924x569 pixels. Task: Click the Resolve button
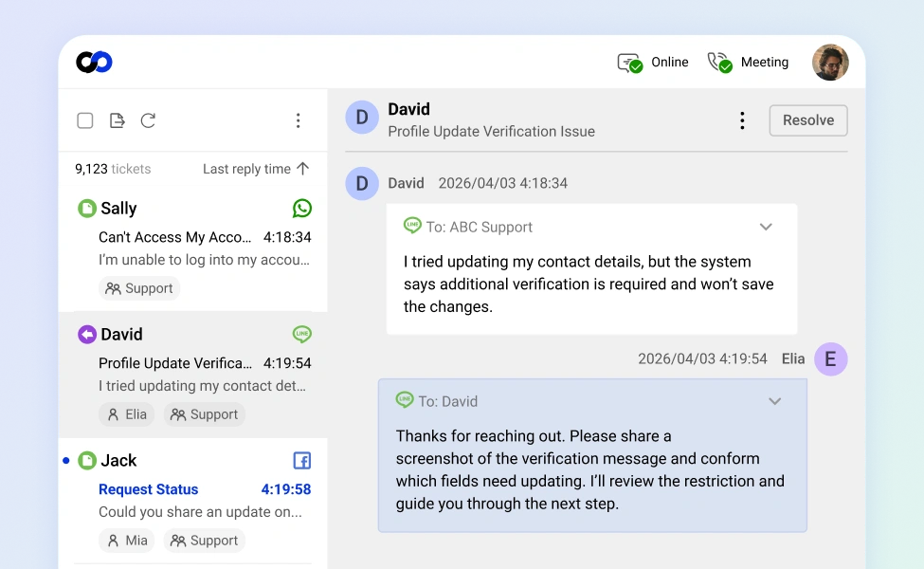click(x=808, y=120)
